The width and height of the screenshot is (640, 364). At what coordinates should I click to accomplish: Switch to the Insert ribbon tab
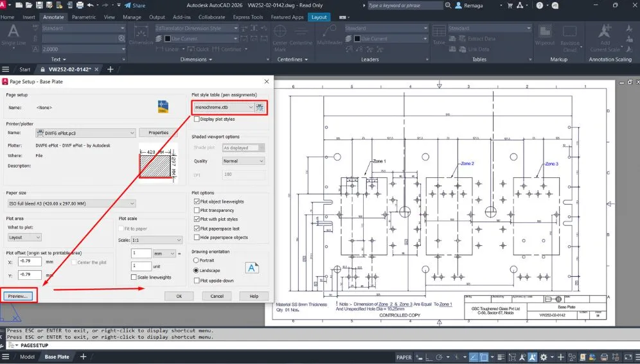(x=28, y=17)
